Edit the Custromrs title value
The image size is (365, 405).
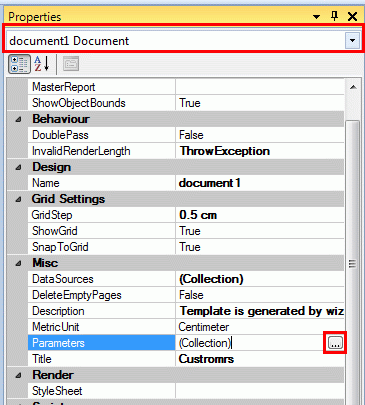pos(260,359)
